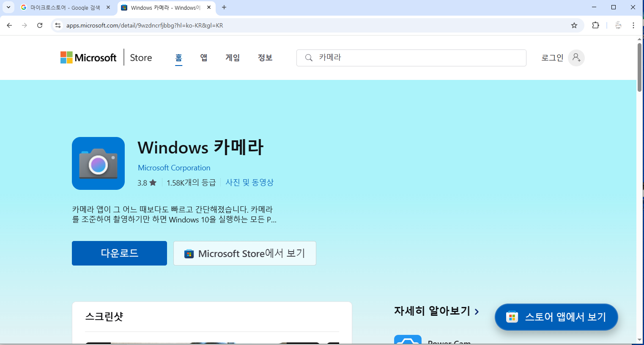Click the 스크린샷 section heading

coord(104,317)
